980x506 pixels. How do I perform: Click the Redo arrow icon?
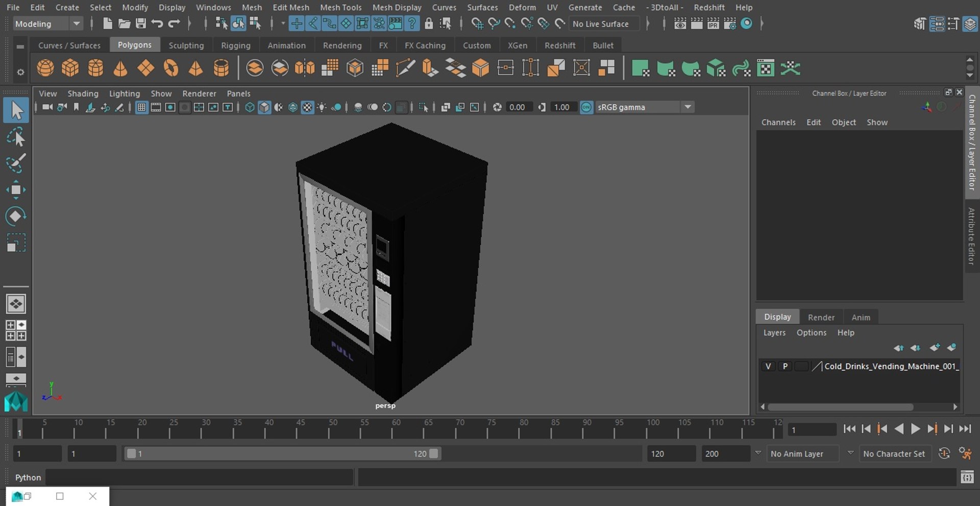(174, 23)
